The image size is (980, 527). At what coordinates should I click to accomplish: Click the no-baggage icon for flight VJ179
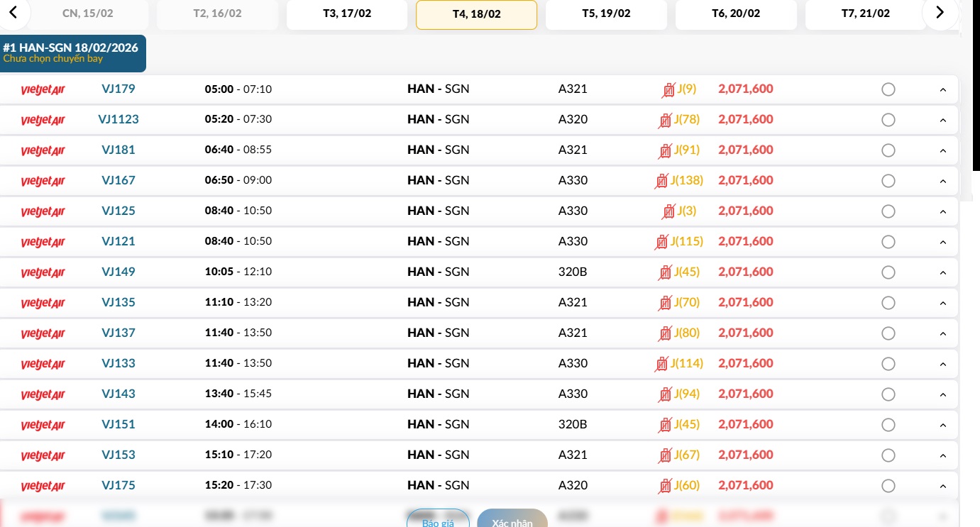[668, 90]
